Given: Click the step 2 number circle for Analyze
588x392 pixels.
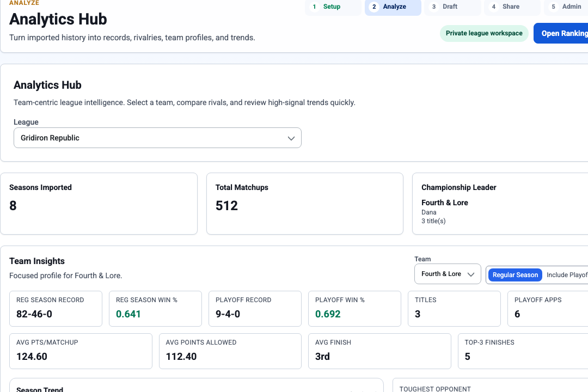Looking at the screenshot, I should pyautogui.click(x=374, y=7).
